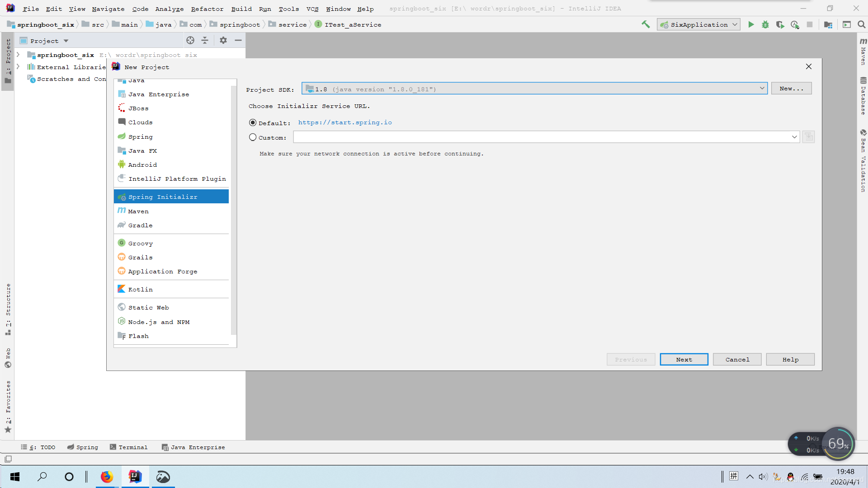Screen dimensions: 868x488
Task: Open the SixApplication run configuration dropdown
Action: click(698, 24)
